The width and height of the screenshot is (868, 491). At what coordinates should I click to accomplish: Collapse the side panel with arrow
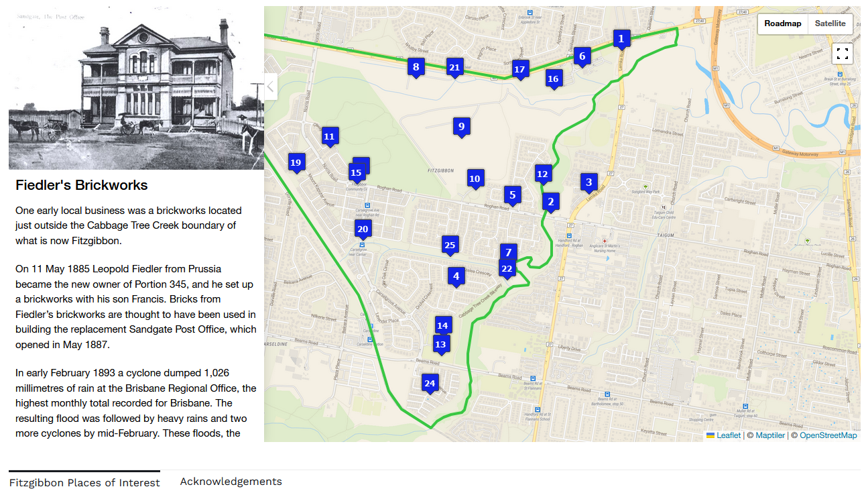(271, 86)
